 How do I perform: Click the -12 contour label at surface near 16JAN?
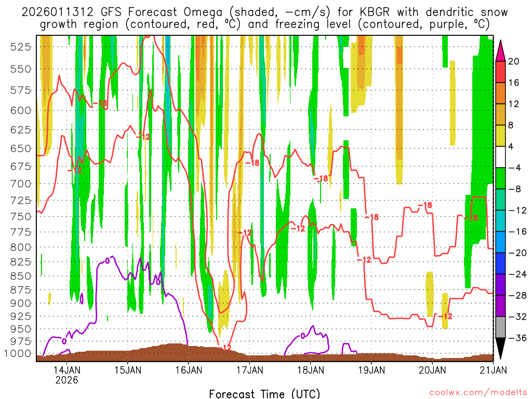tap(224, 348)
